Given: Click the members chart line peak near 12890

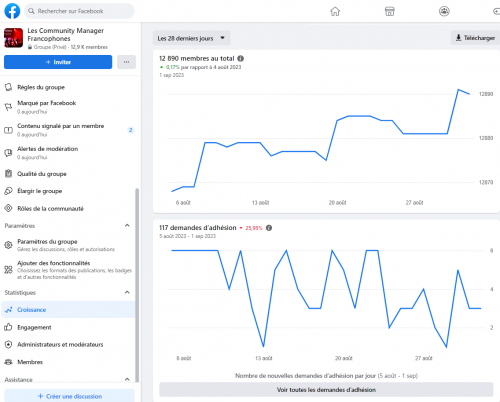Looking at the screenshot, I should pos(459,90).
